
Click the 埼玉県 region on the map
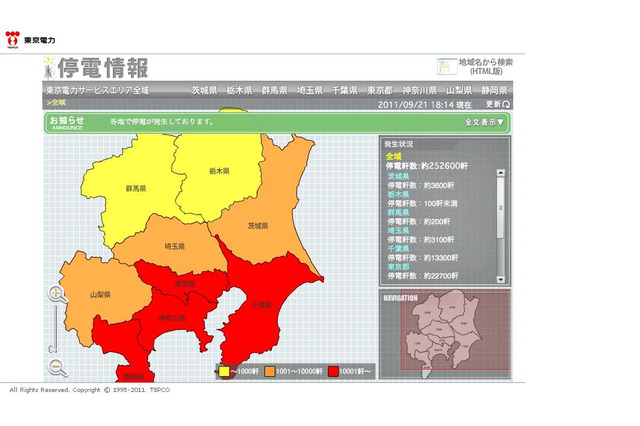click(x=175, y=246)
